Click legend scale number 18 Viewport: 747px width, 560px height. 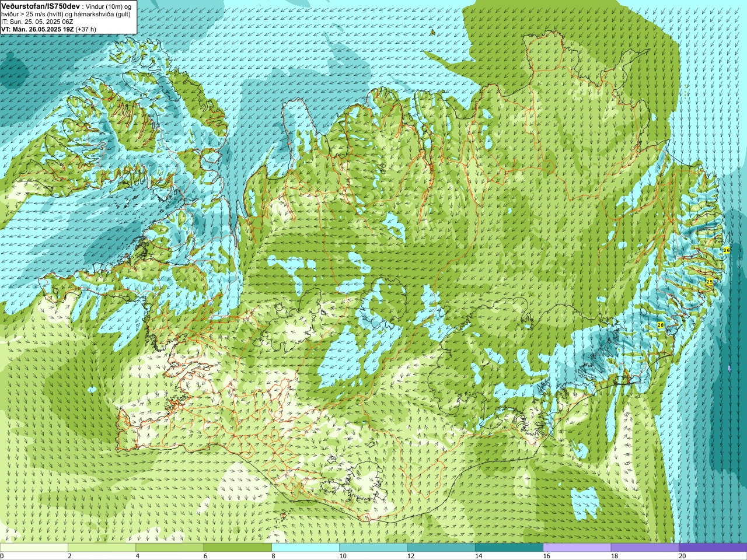(x=615, y=556)
